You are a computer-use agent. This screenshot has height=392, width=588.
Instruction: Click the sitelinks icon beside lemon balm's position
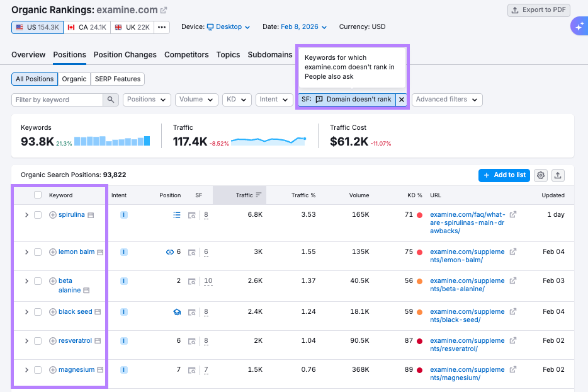[169, 251]
